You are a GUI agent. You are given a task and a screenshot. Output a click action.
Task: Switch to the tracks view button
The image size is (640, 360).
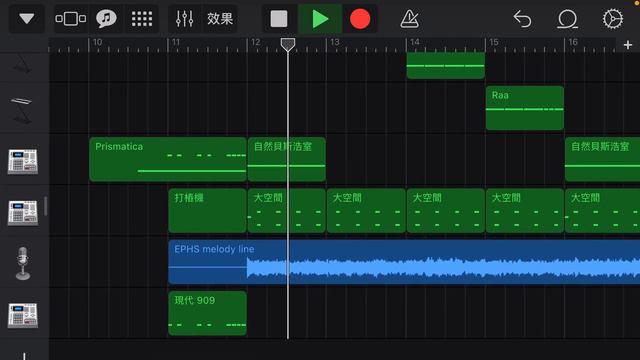point(71,18)
